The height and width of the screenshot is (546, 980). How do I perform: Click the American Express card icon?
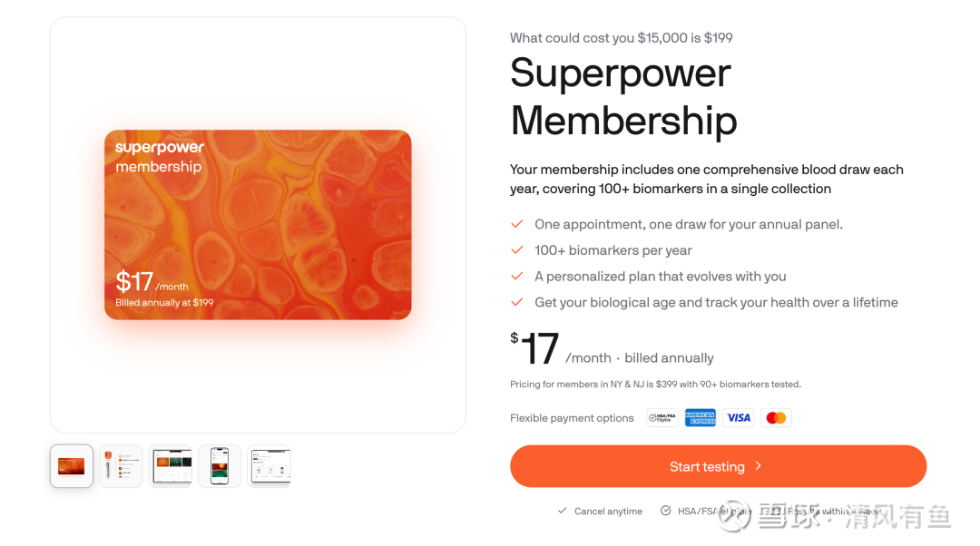point(701,418)
